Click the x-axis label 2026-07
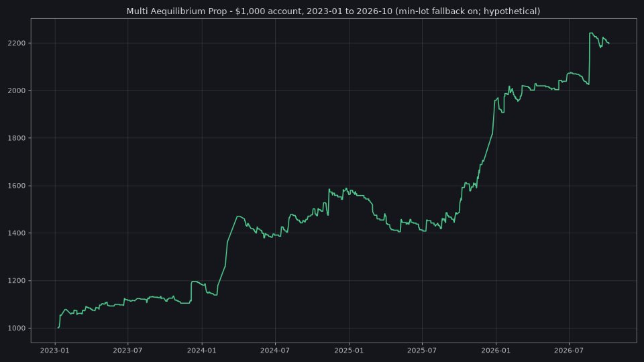 click(x=570, y=351)
